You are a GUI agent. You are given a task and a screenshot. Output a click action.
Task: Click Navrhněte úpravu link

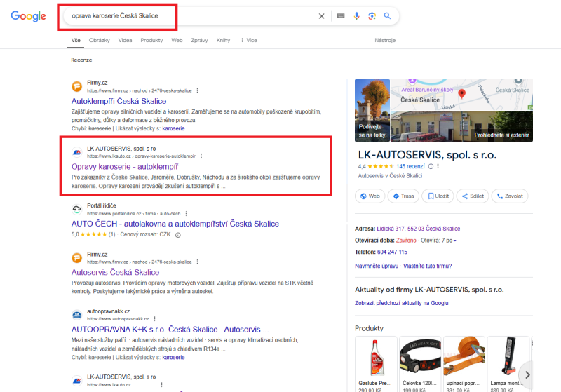[x=377, y=266]
